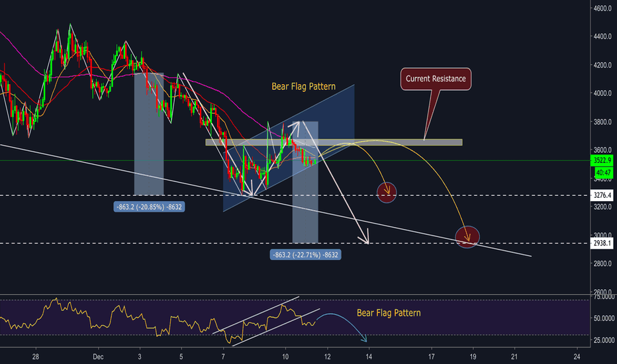Click 25.0000 on the RSI scale
This screenshot has width=617, height=364.
[603, 340]
